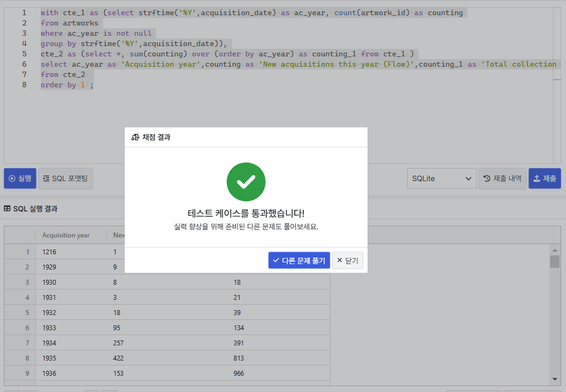Click the scales icon beside 채점 결과
566x392 pixels.
pos(136,137)
